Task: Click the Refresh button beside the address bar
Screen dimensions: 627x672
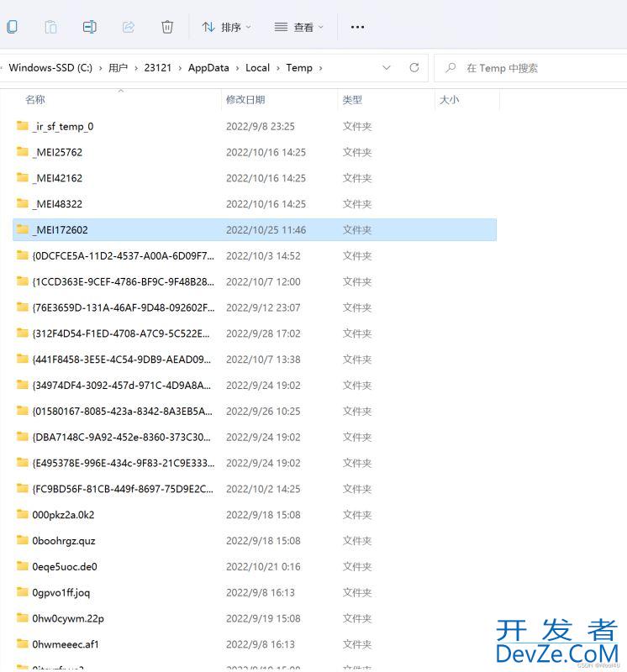Action: (x=414, y=68)
